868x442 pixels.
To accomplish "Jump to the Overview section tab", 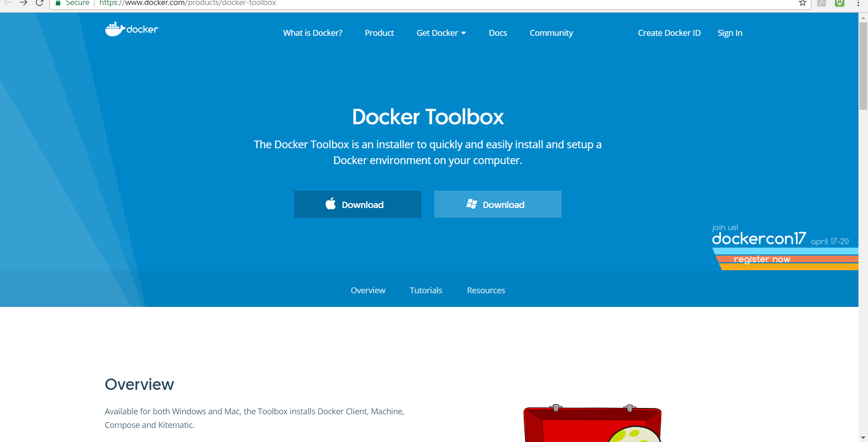I will click(x=368, y=291).
